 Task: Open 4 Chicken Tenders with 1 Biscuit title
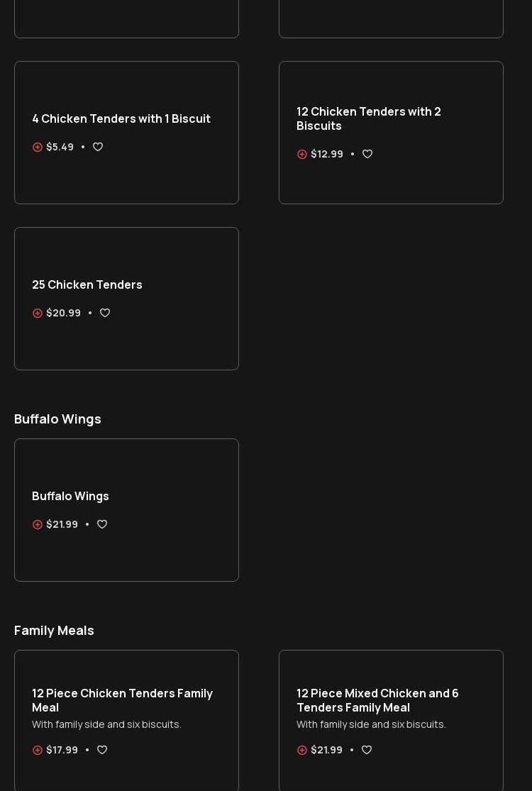coord(121,118)
